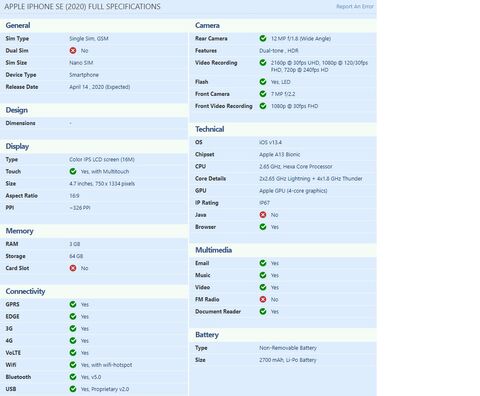The width and height of the screenshot is (480, 396).
Task: Click the green check icon for Wifi
Action: pos(73,365)
